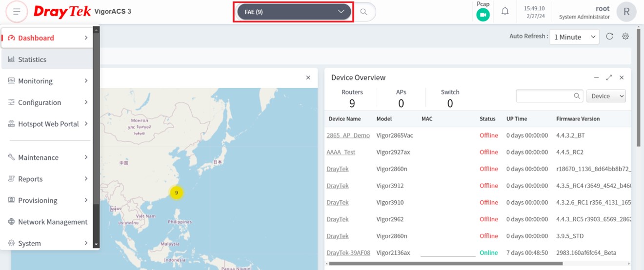Click the Online status of DrayTek-39AF08
644x270 pixels.
tap(488, 253)
